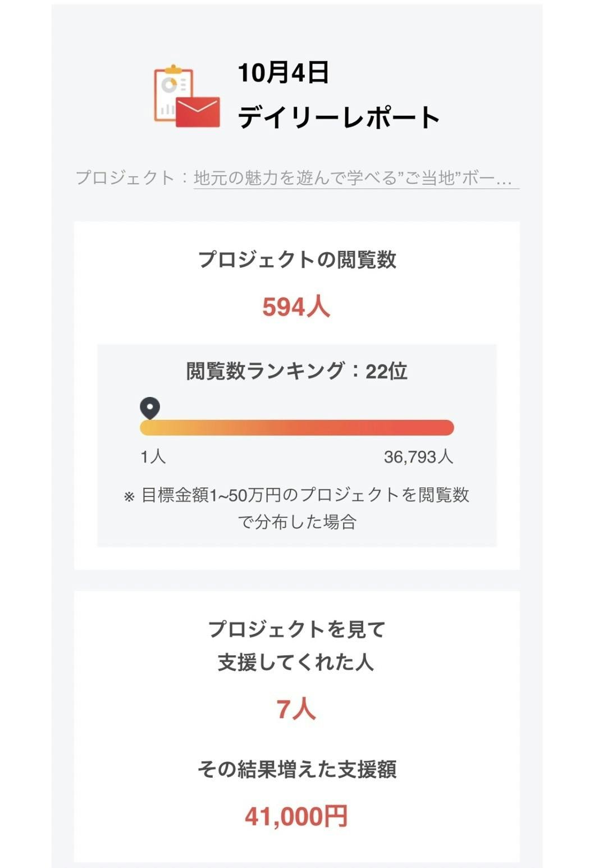Click the 41,000円 amount
The height and width of the screenshot is (868, 594).
pyautogui.click(x=296, y=816)
